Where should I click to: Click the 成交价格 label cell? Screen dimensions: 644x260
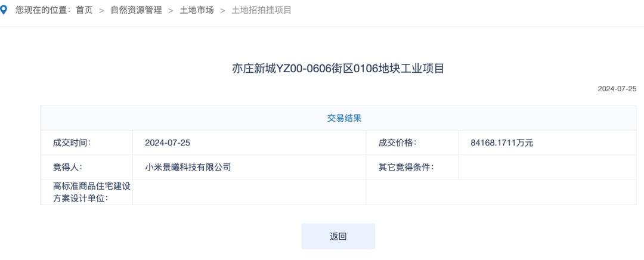(x=397, y=143)
